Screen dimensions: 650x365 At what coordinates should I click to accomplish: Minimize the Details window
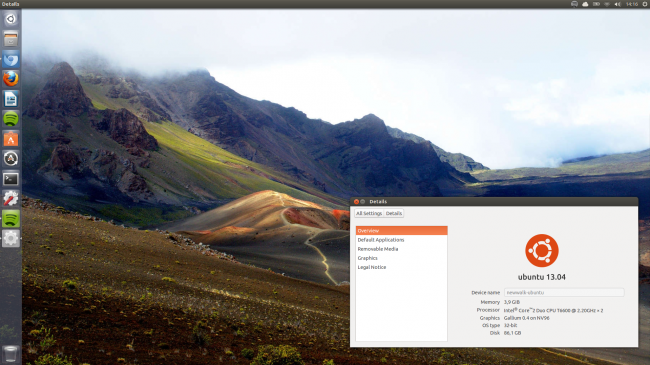point(363,202)
